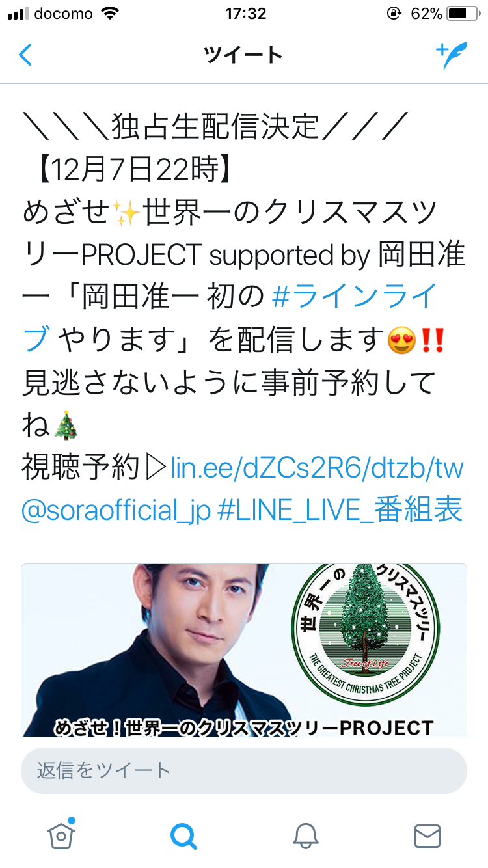Open the #ラインライブ hashtag link
The width and height of the screenshot is (488, 868).
pos(228,318)
